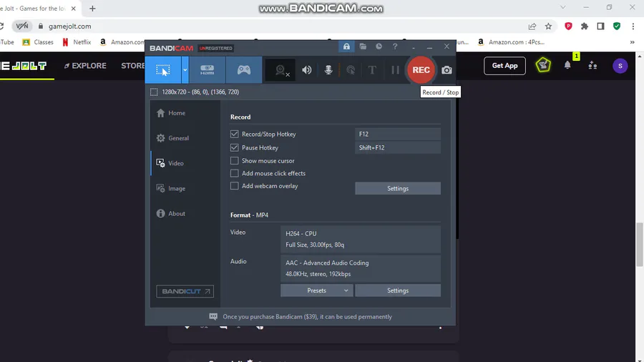Take a screenshot with the camera icon
This screenshot has width=644, height=362.
click(x=447, y=70)
